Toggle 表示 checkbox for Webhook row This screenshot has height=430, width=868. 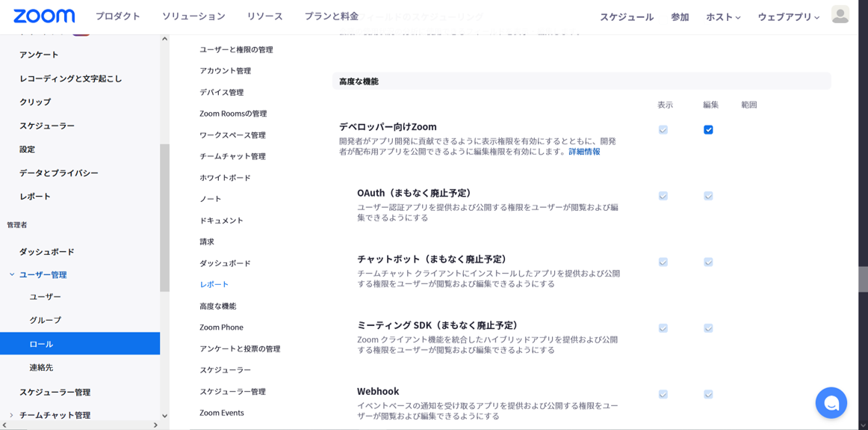[x=663, y=394]
